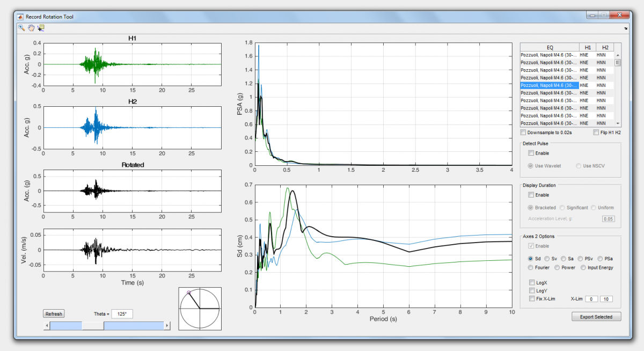
Task: Enable the Downsample to 0.02s checkbox
Action: 524,133
